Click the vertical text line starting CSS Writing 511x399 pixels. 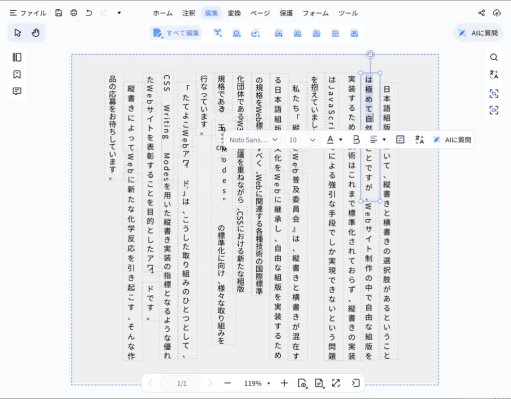[167, 216]
